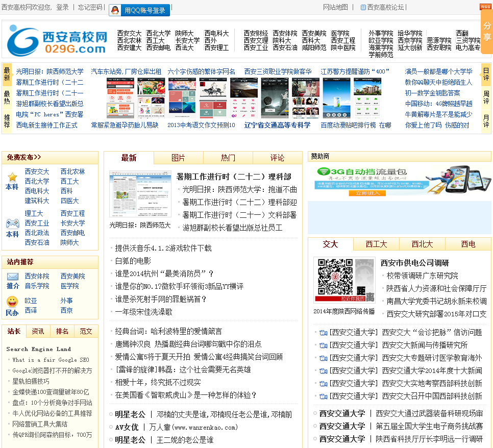The height and width of the screenshot is (448, 493).
Task: Open the orange 分享 share tab
Action: (487, 32)
